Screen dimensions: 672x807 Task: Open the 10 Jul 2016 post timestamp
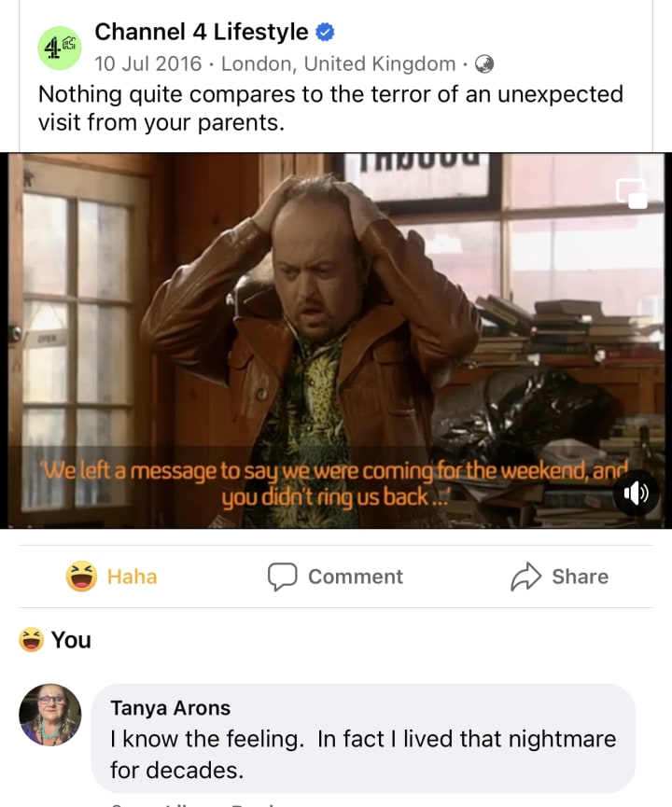coord(147,63)
